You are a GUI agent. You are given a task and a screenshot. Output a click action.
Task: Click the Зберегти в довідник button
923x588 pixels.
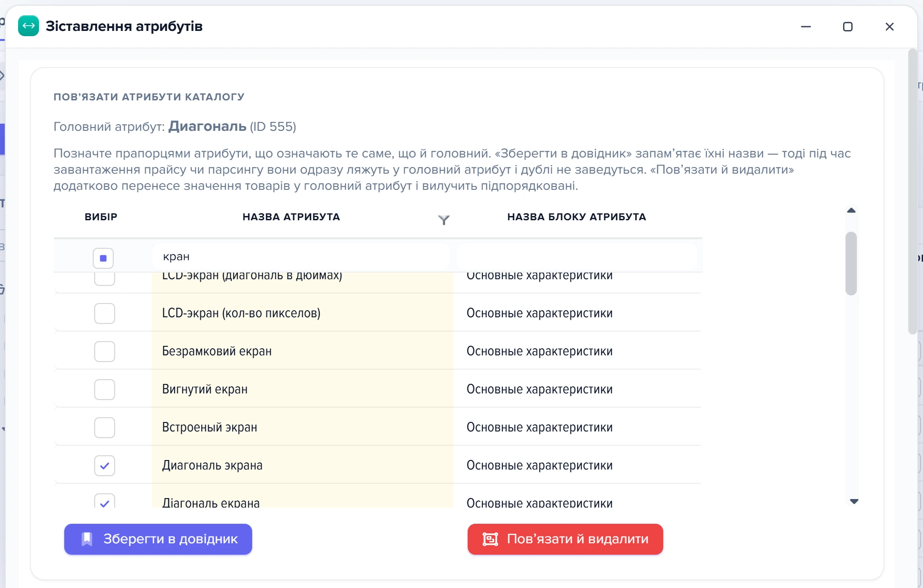tap(158, 539)
